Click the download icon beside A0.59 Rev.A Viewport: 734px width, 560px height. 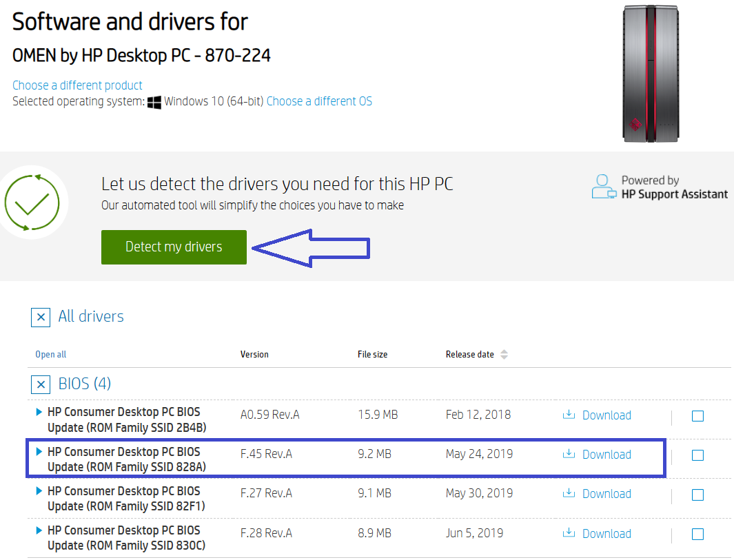click(x=569, y=415)
